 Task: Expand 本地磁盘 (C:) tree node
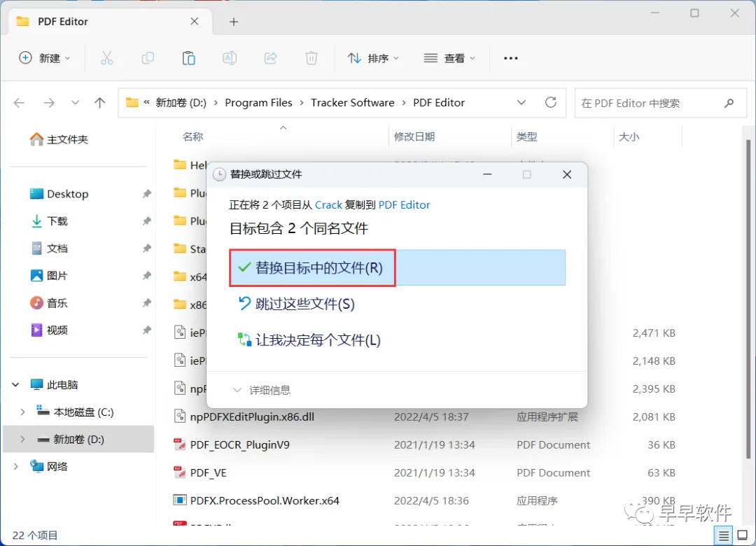point(22,412)
